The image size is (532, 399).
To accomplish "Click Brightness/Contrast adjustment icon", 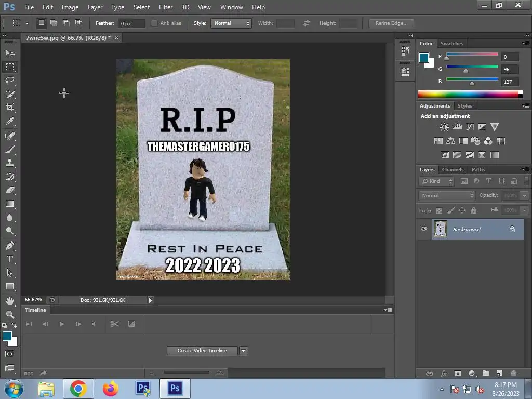I will click(444, 127).
